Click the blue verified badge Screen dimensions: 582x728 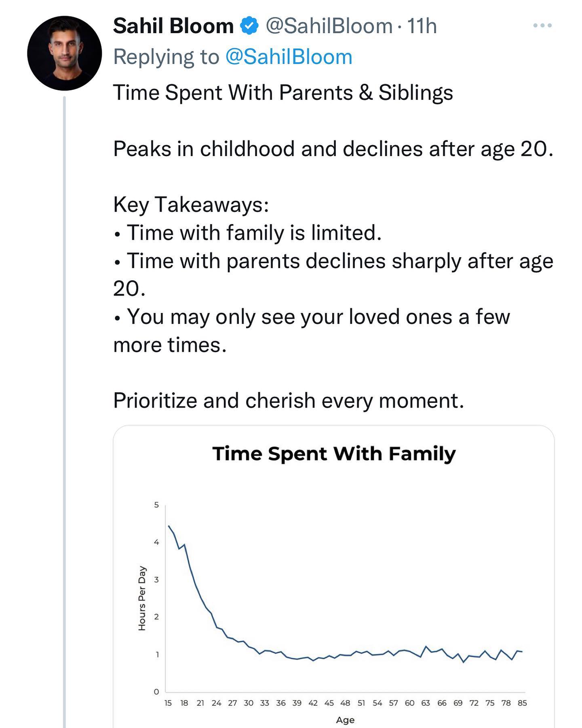[x=249, y=26]
